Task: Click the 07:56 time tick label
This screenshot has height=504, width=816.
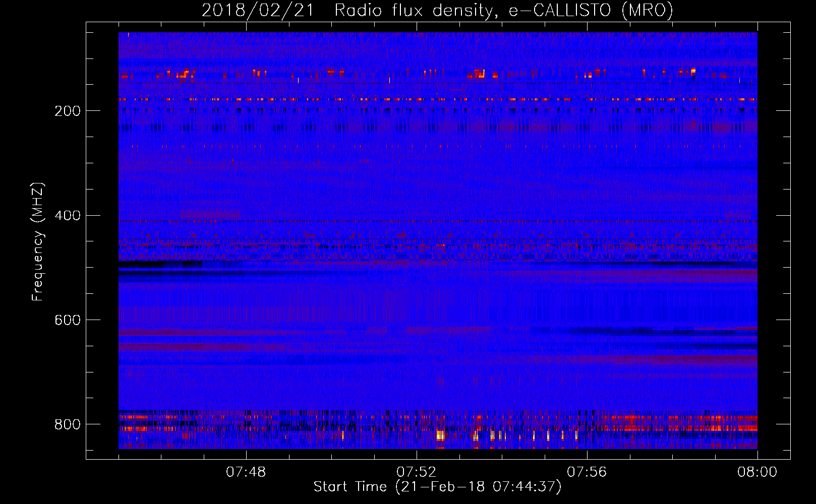Action: point(587,472)
